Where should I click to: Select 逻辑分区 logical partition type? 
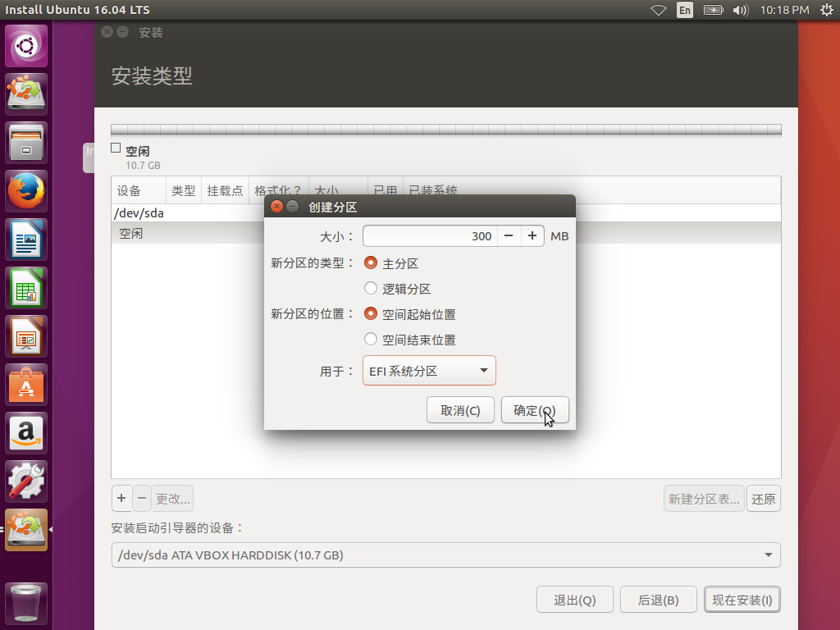pos(398,289)
